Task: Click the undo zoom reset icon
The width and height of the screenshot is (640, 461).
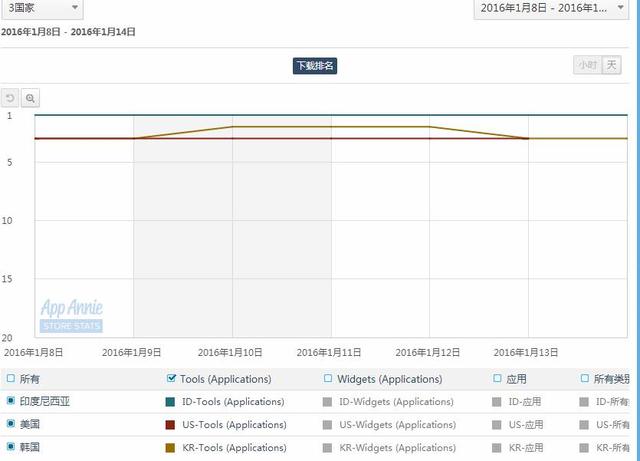Action: 11,98
